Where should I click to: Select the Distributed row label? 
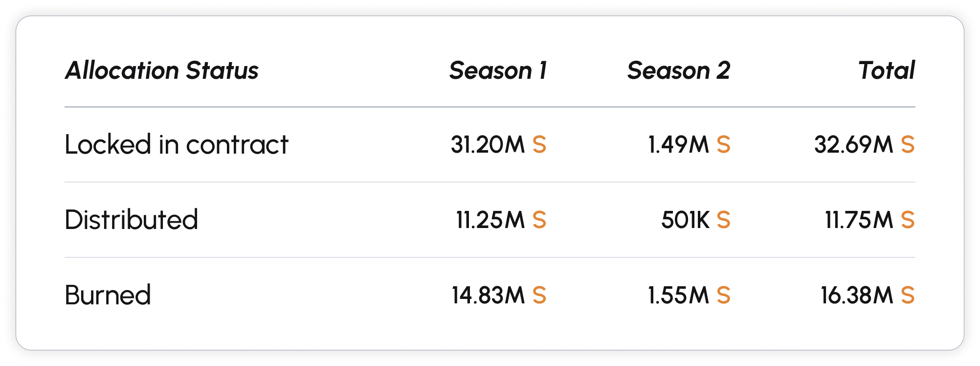pyautogui.click(x=131, y=220)
